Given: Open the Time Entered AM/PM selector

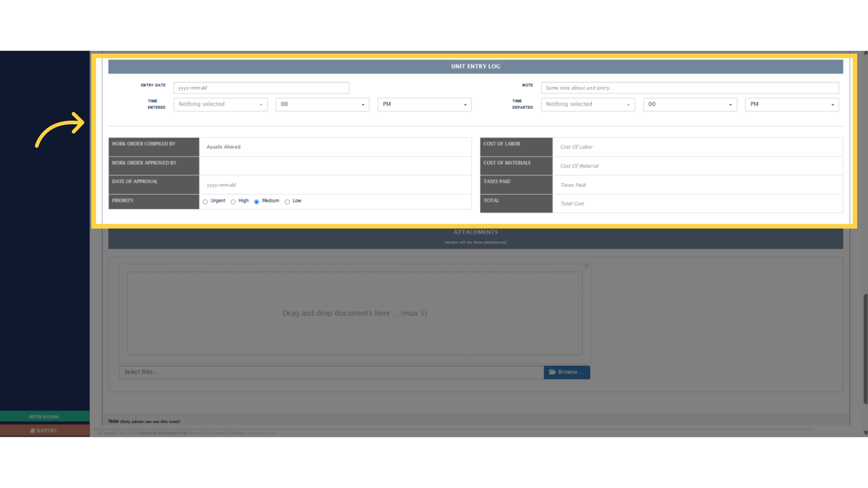Looking at the screenshot, I should (424, 104).
